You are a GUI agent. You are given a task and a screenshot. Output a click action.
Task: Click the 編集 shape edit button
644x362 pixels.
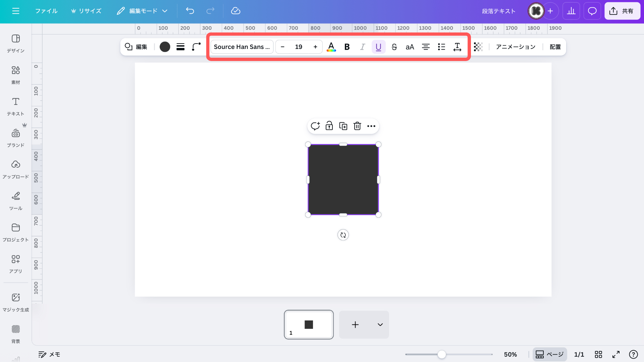136,47
